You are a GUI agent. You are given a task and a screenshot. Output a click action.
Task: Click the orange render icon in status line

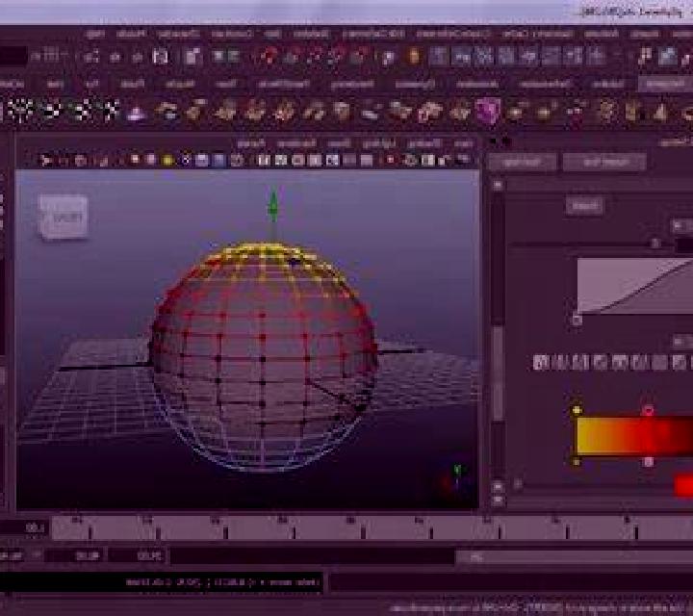[x=414, y=56]
